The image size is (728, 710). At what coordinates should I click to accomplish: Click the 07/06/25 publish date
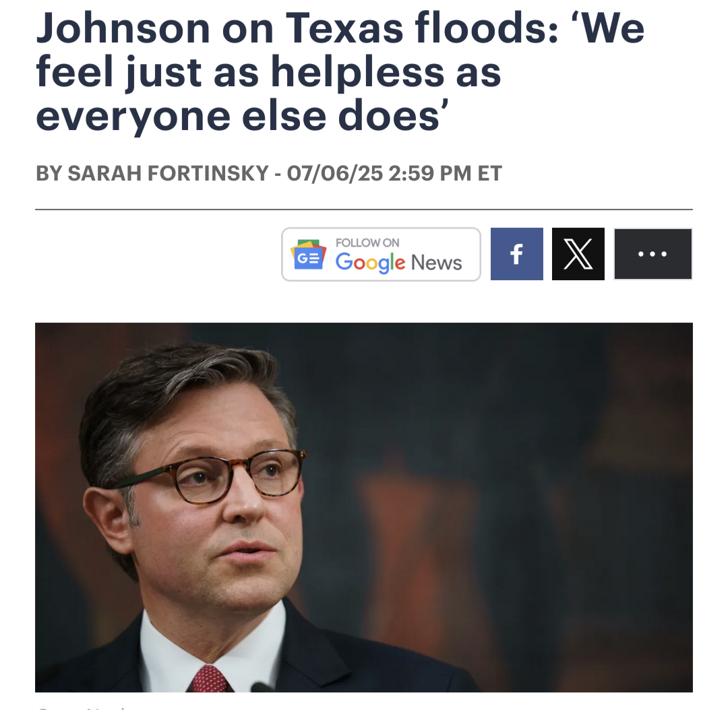[335, 173]
